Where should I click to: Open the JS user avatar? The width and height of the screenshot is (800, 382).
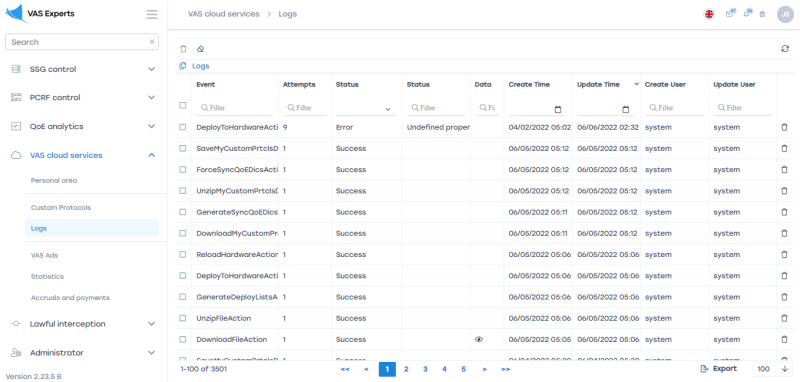(785, 14)
